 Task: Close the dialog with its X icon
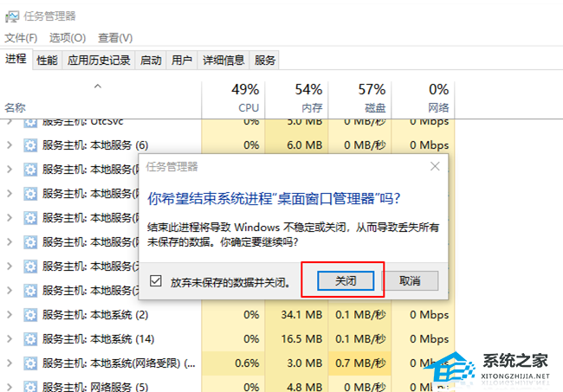(436, 166)
